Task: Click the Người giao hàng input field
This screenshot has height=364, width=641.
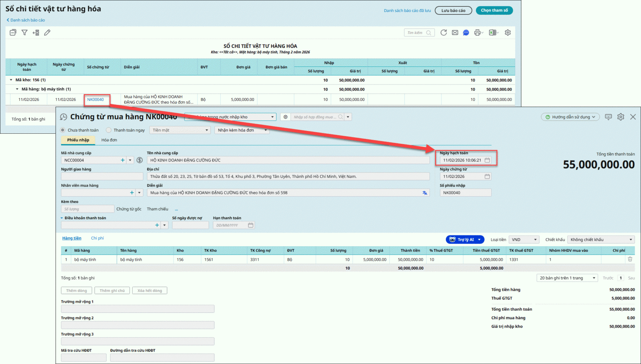Action: [x=102, y=177]
